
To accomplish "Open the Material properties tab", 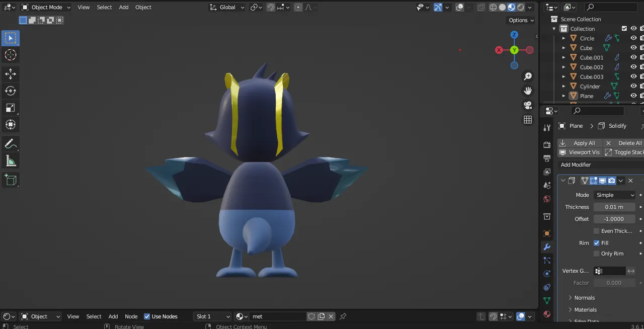I will point(547,314).
